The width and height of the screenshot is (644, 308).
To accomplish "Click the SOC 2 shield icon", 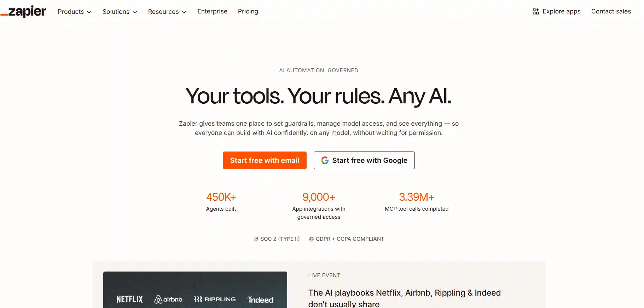I will (x=256, y=239).
